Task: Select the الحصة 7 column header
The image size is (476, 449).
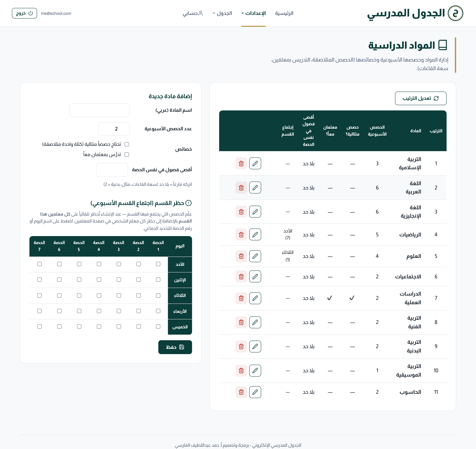Action: pyautogui.click(x=39, y=246)
